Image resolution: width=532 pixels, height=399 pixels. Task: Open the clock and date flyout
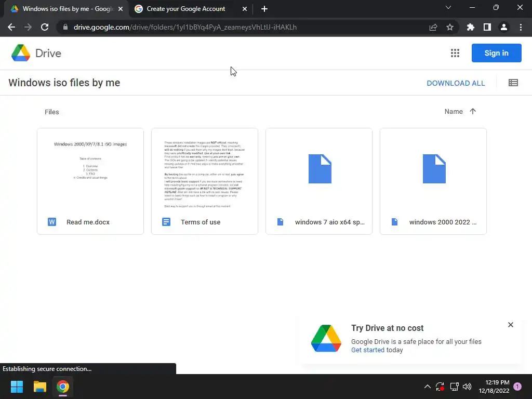(494, 387)
